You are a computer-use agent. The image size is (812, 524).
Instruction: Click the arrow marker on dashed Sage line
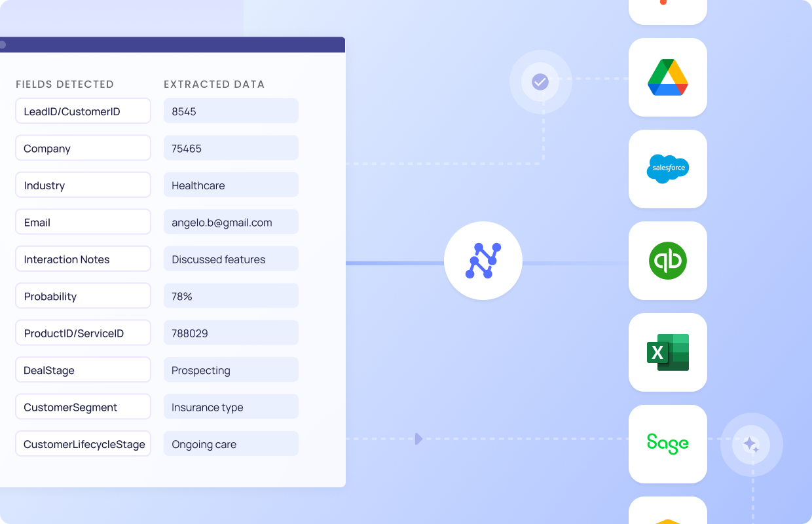419,439
